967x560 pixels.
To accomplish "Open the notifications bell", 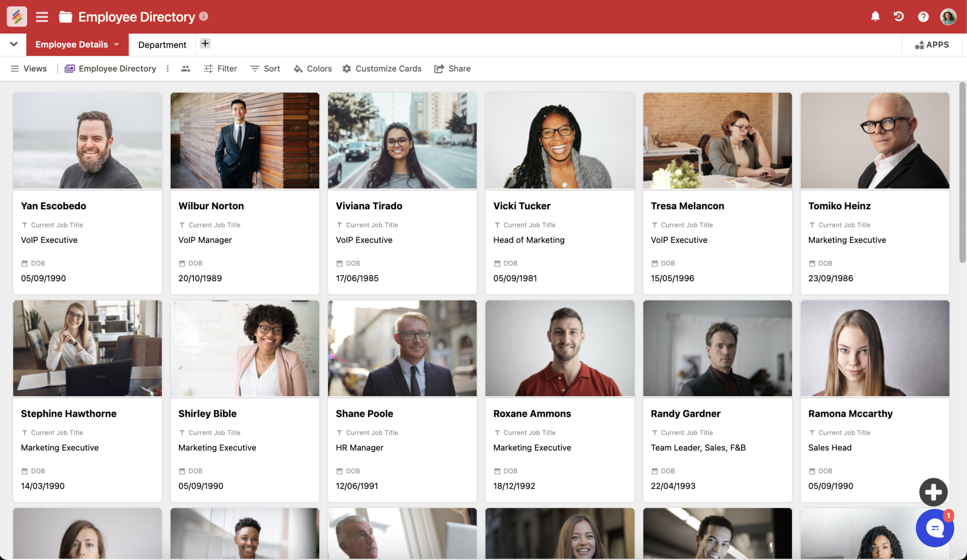I will [x=875, y=16].
